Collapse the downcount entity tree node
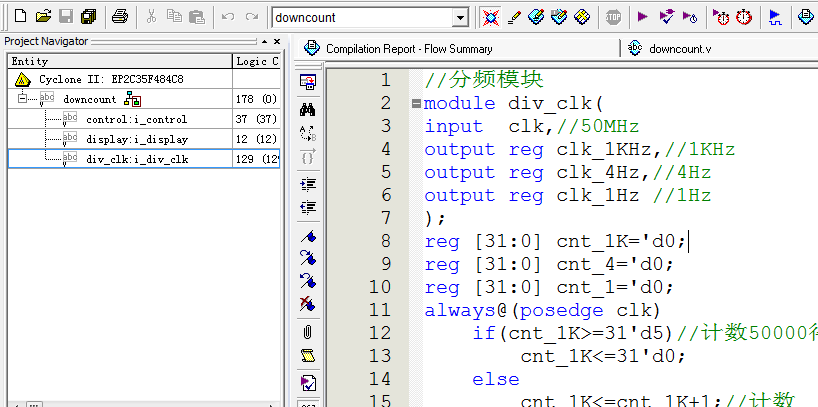818x407 pixels. (22, 98)
